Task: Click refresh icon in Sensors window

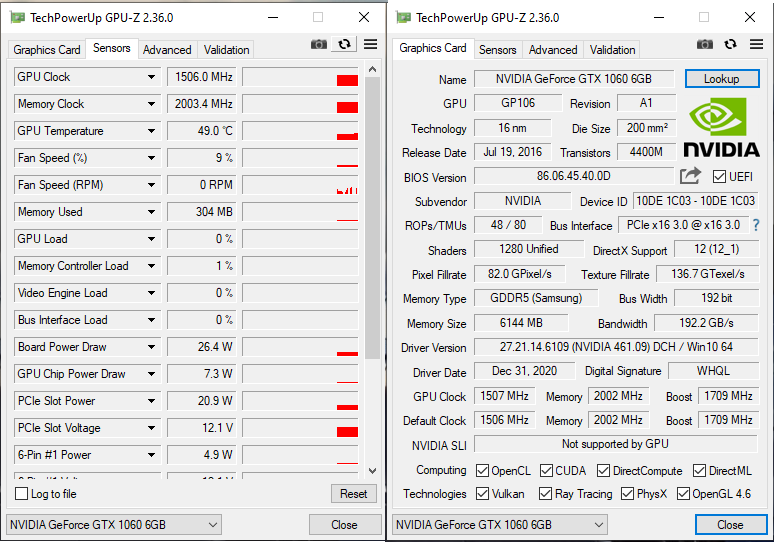Action: [x=344, y=45]
